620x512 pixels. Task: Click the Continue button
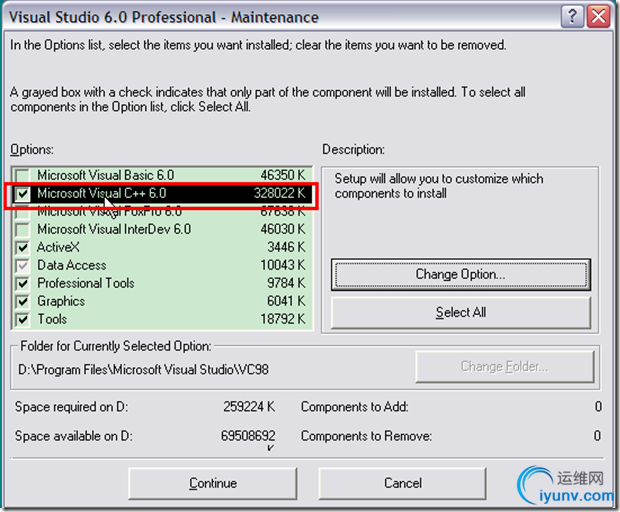tap(213, 483)
